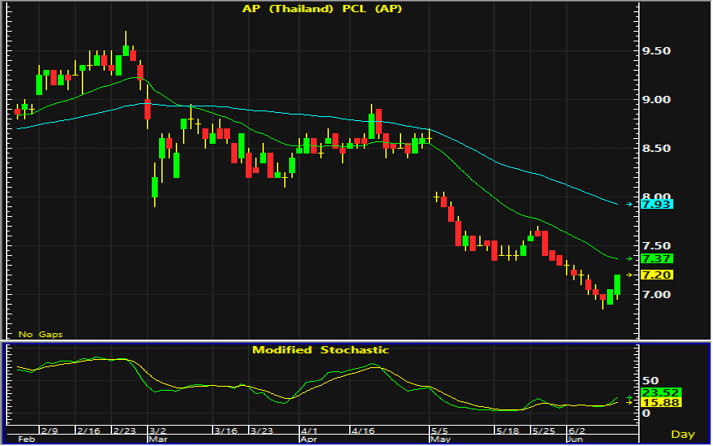The image size is (713, 446).
Task: Click the 2/16 date marker
Action: coord(88,430)
